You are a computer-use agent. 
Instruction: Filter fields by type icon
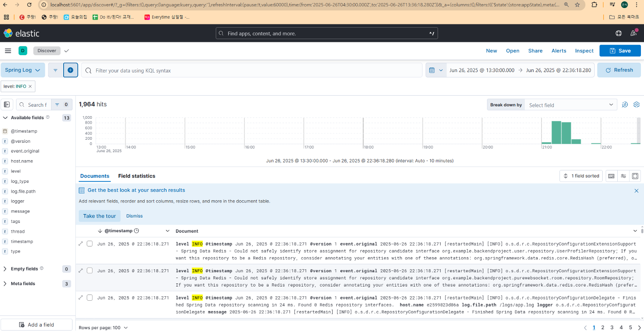[x=62, y=105]
